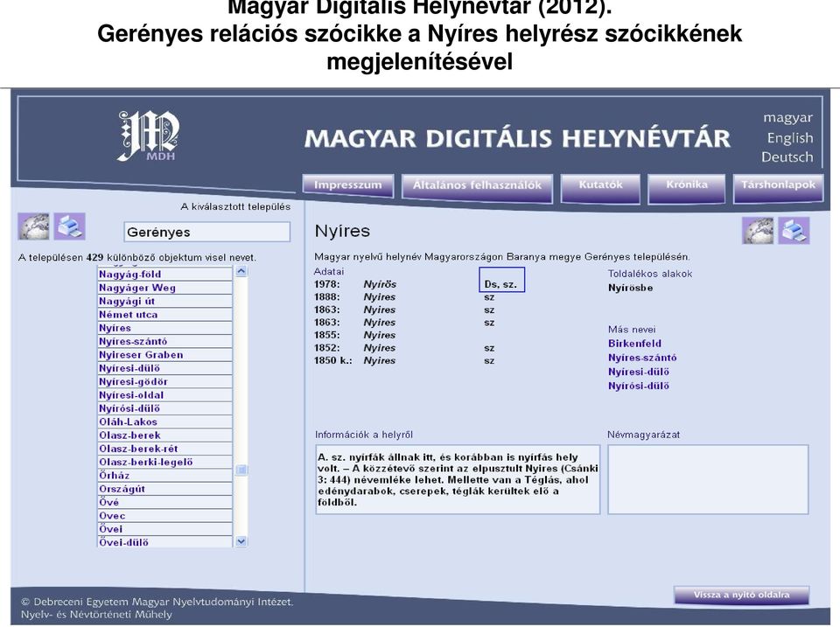Open the globe map icon beside Gerényes field
840x627 pixels.
(x=33, y=226)
